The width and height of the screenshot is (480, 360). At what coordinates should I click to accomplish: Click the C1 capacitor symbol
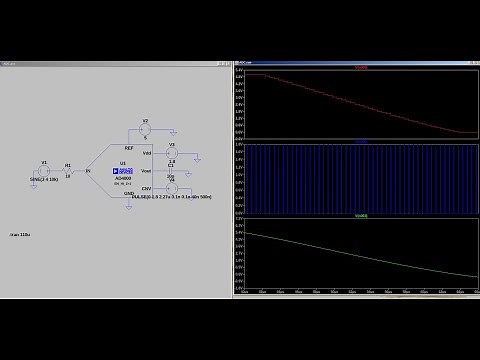[x=171, y=171]
